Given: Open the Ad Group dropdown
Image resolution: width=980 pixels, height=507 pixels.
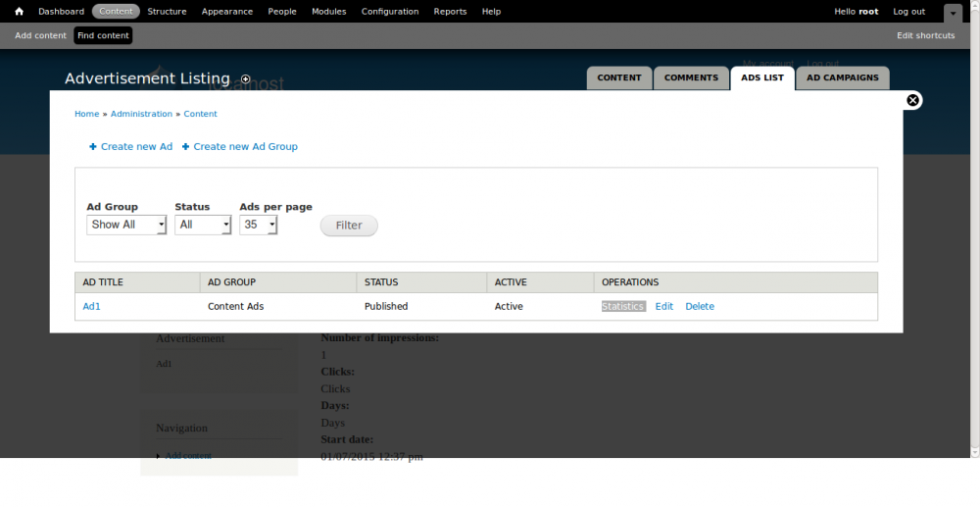Looking at the screenshot, I should (126, 225).
